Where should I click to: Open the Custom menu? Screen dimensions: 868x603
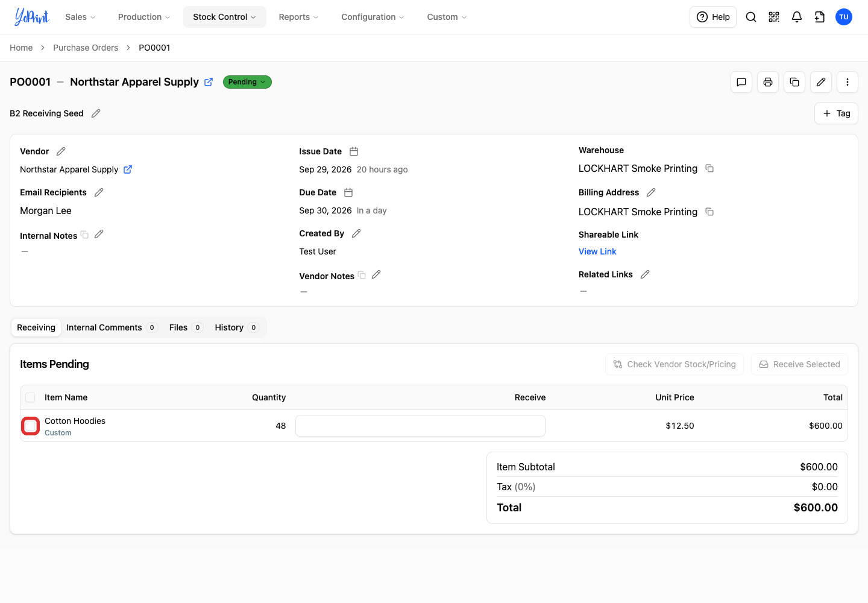(447, 17)
